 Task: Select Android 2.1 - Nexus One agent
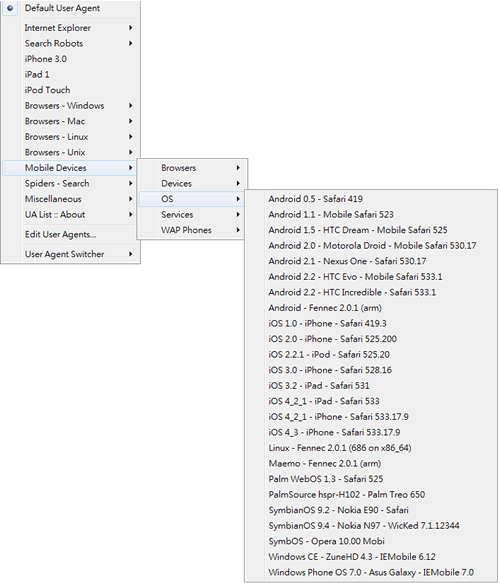[x=371, y=261]
